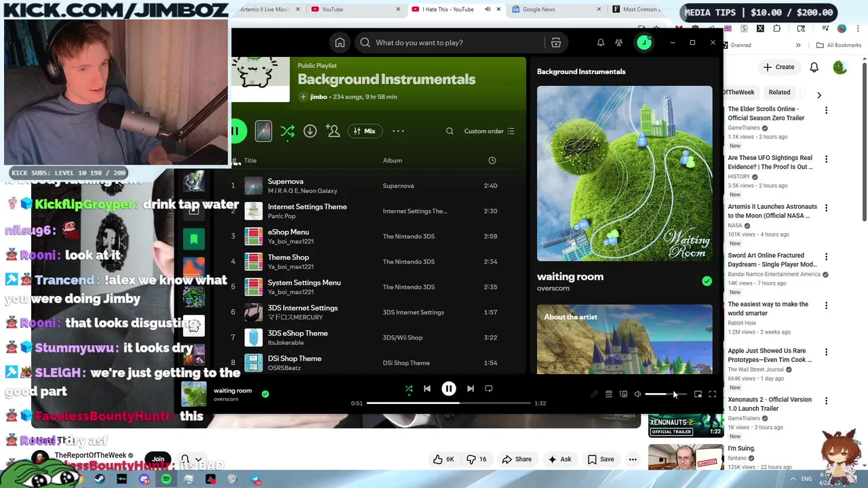Open Spotify What's New bell icon

(600, 43)
